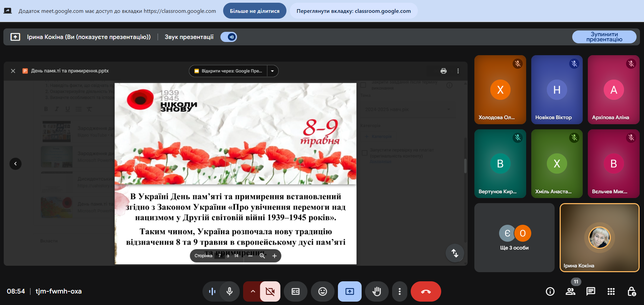The image size is (644, 305).
Task: Toggle the presentation audio switch
Action: pyautogui.click(x=229, y=37)
